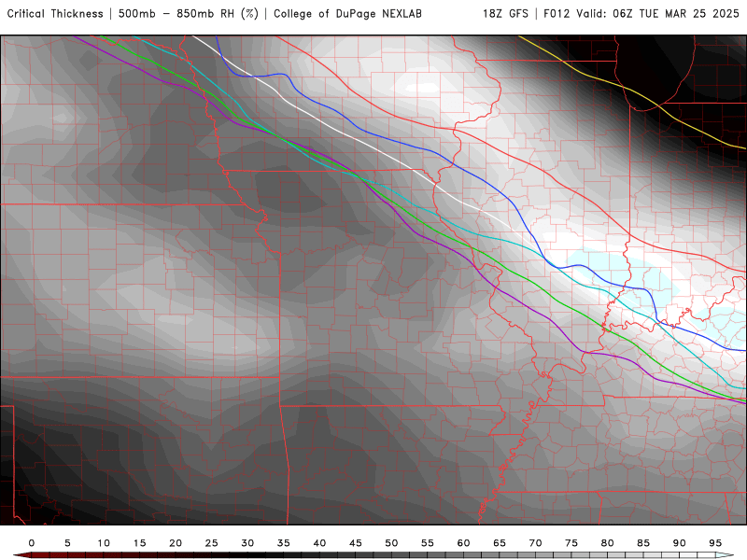Click the "F012" forecast hour text
Image resolution: width=747 pixels, height=560 pixels.
(x=557, y=14)
